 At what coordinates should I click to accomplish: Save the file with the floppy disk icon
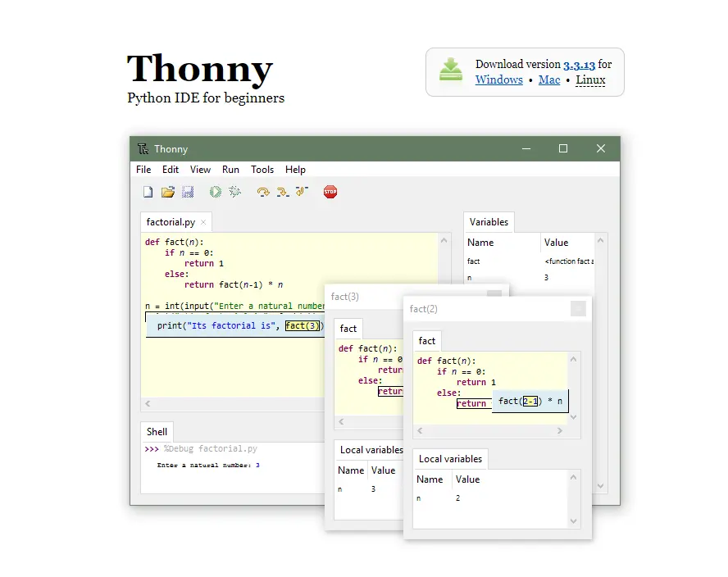188,192
